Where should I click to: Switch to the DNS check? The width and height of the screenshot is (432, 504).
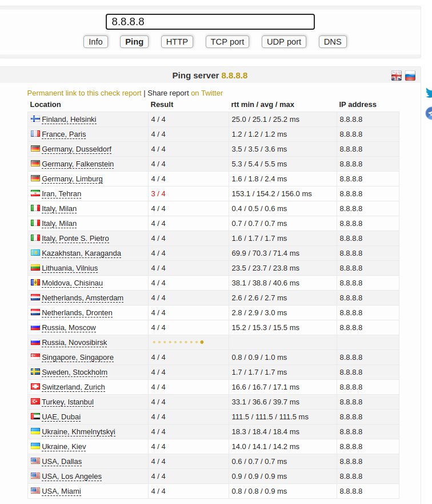point(333,42)
